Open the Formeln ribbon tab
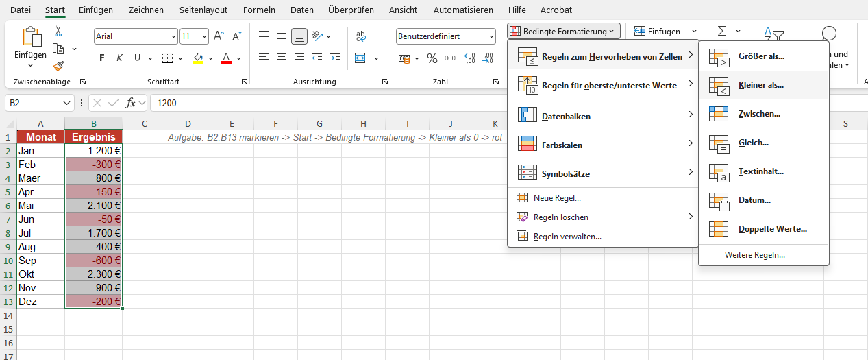The height and width of the screenshot is (360, 868). pyautogui.click(x=260, y=10)
